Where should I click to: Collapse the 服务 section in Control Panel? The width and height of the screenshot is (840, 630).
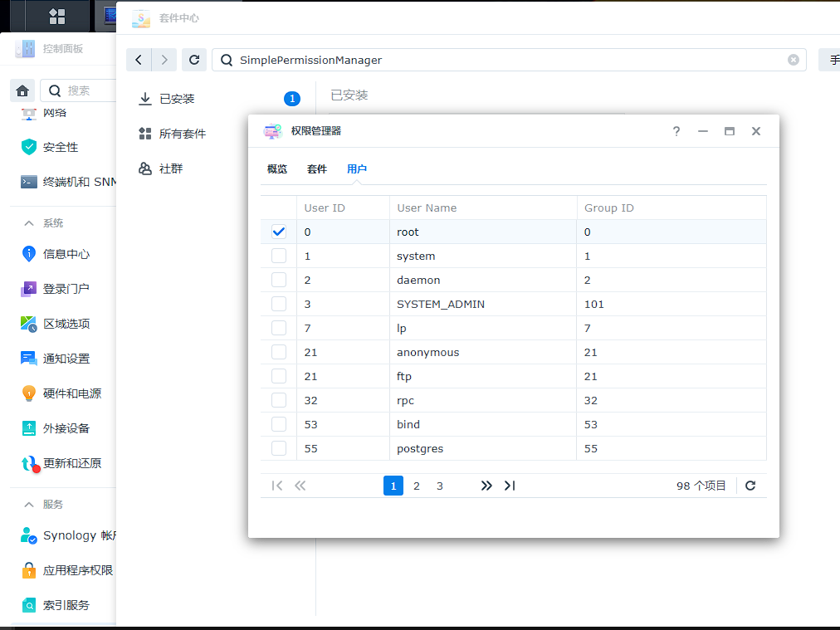pos(29,505)
